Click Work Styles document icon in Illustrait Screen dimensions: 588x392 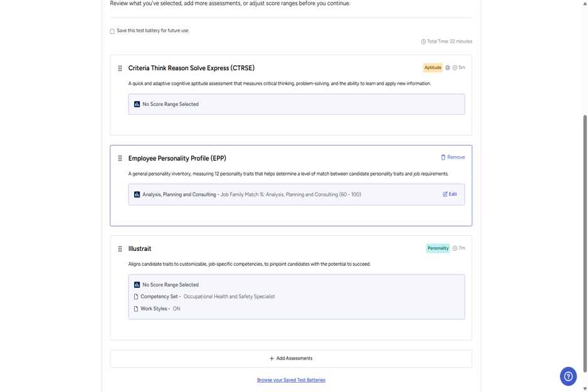(x=136, y=309)
